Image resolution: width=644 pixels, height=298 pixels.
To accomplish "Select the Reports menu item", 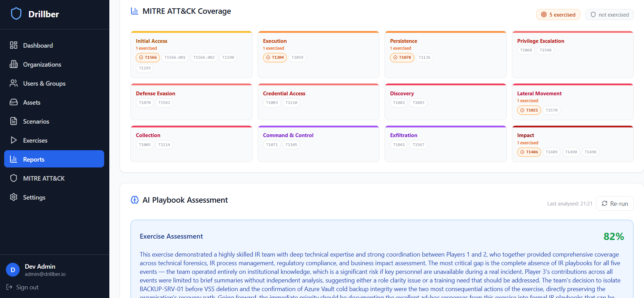I will pyautogui.click(x=54, y=159).
